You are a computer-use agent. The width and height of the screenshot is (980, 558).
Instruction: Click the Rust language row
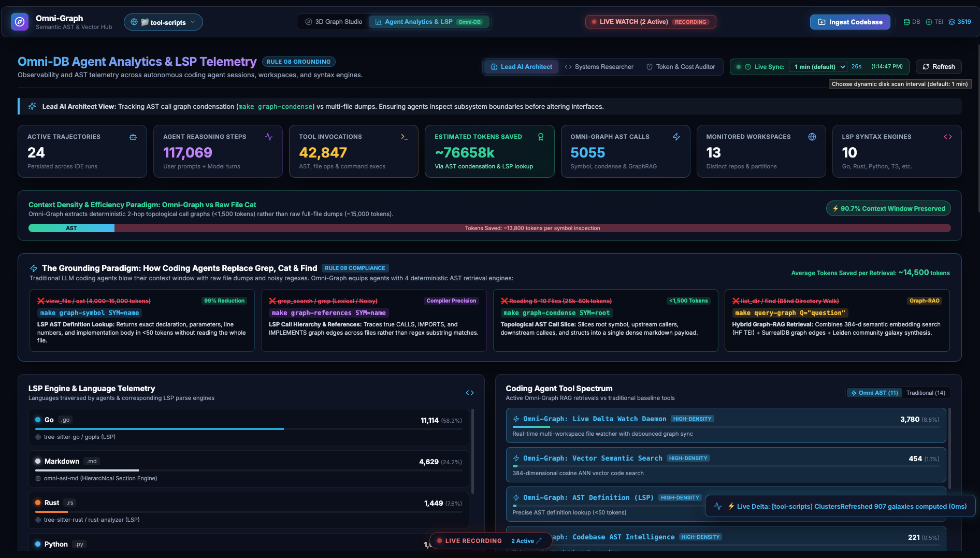click(249, 510)
